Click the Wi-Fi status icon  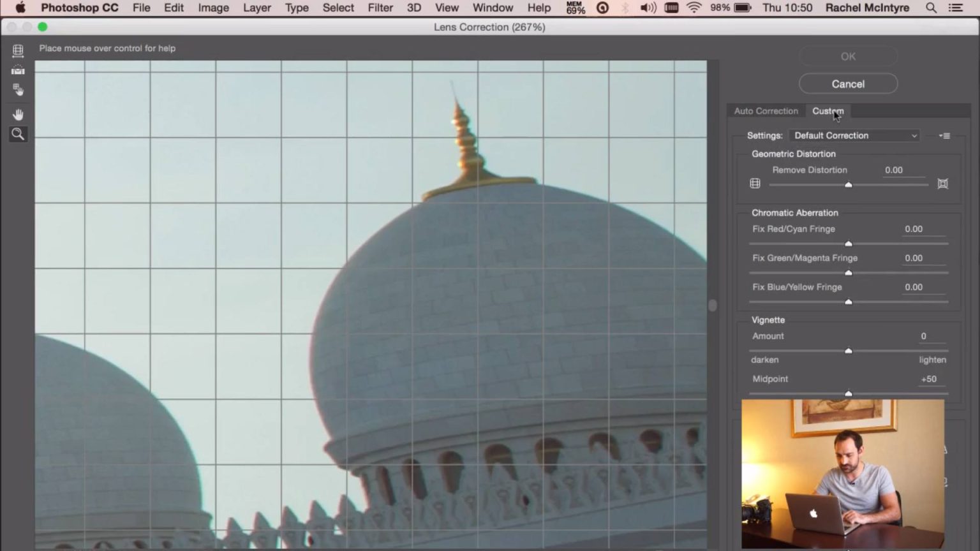click(694, 8)
